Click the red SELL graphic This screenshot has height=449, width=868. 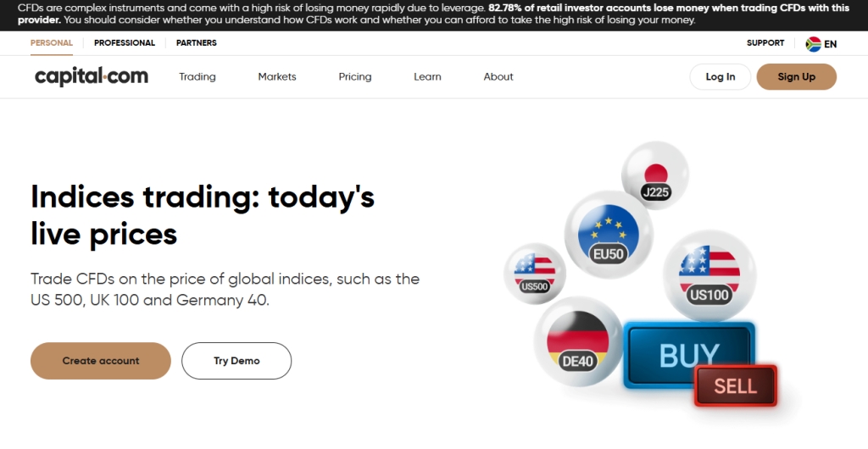pyautogui.click(x=735, y=387)
